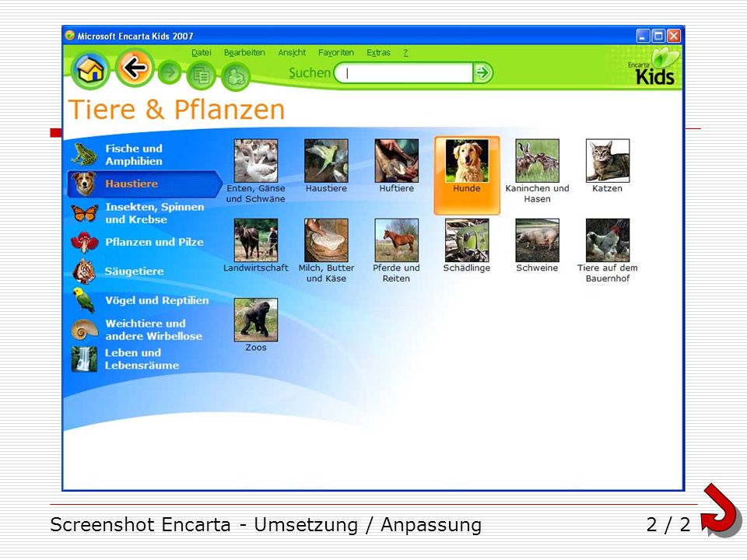Click the greyed forward arrow button
The image size is (747, 560).
(170, 73)
